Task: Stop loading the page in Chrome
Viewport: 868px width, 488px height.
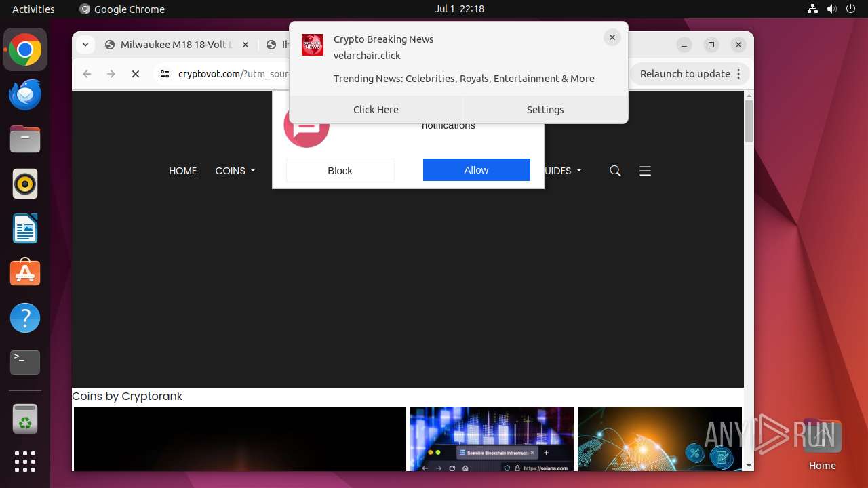Action: (136, 74)
